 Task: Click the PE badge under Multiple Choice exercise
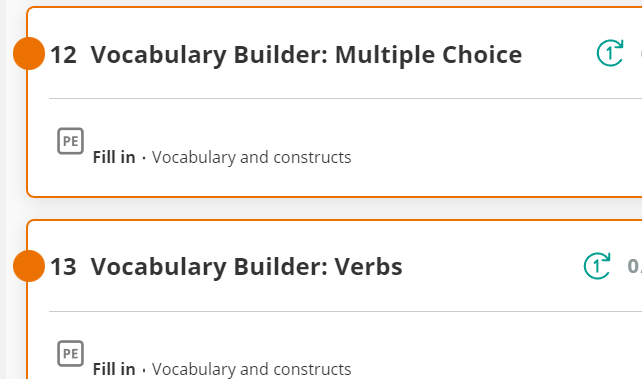(70, 141)
